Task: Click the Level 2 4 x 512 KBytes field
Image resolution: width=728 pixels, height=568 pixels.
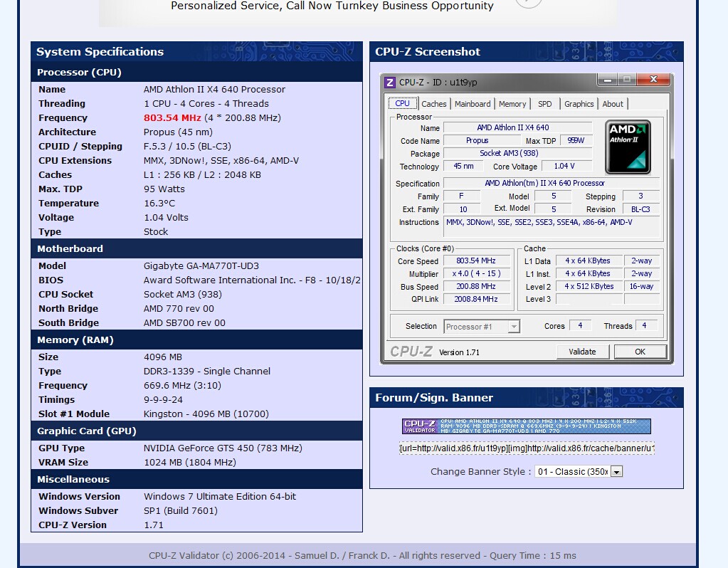Action: 589,287
